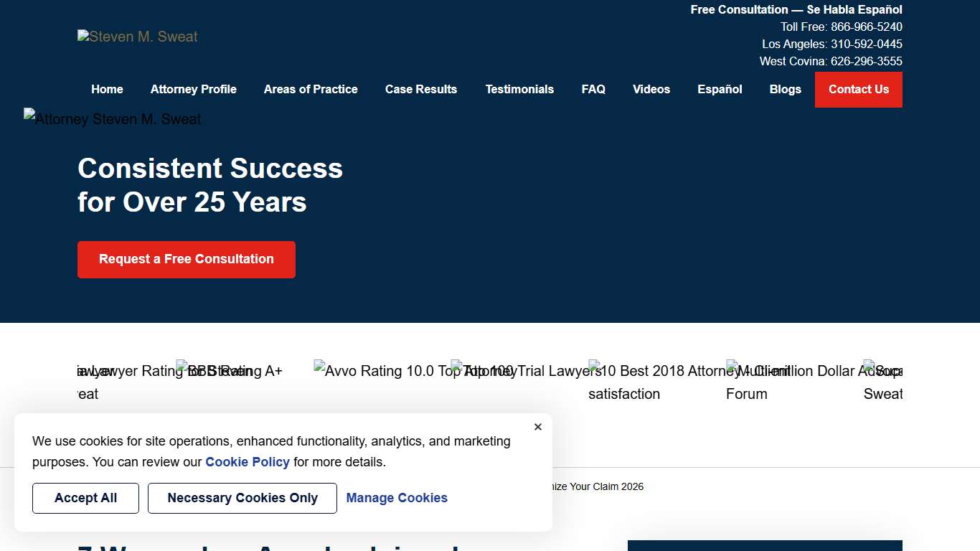Switch to the Español version
The width and height of the screenshot is (980, 551).
(720, 90)
